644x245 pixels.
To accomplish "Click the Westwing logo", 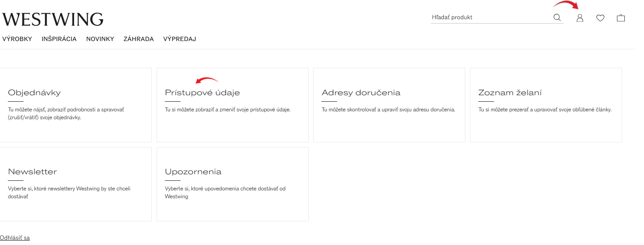I will tap(53, 19).
